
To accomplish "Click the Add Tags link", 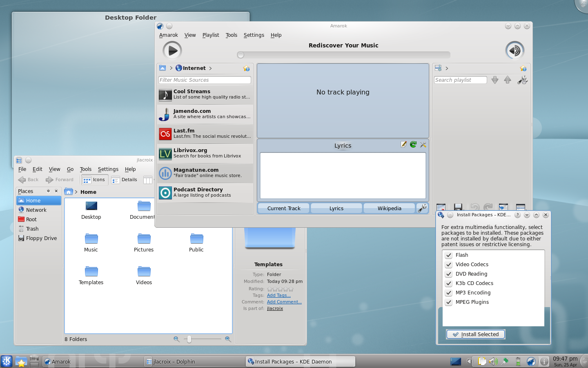I will coord(278,295).
